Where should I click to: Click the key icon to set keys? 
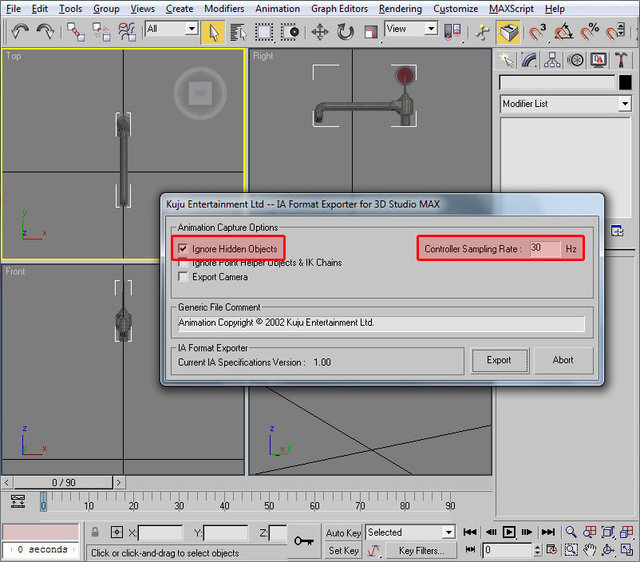tap(304, 541)
